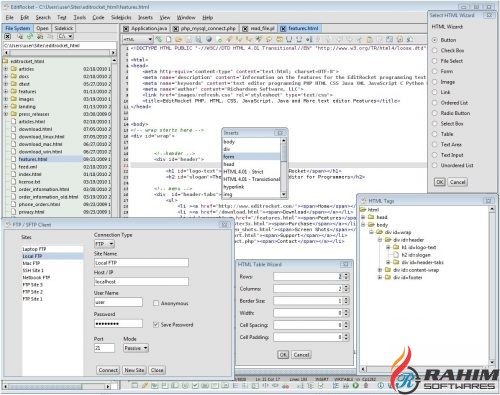Open the Passive mode dropdown
The width and height of the screenshot is (500, 395).
click(136, 348)
